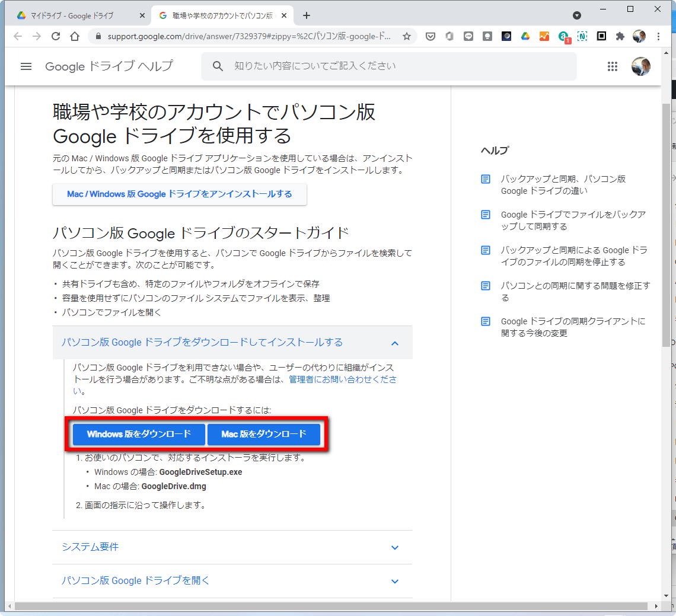
Task: Open バックアップと同期による同期を停止する article
Action: coord(574,256)
